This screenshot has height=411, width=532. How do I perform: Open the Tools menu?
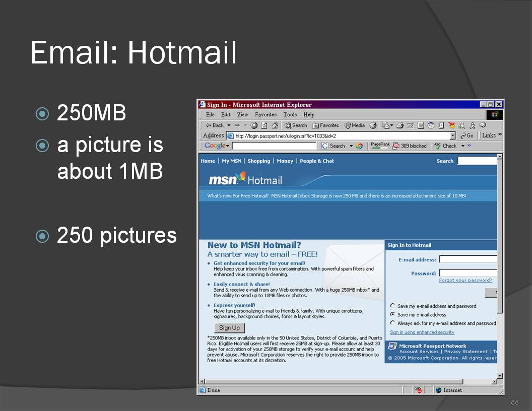(x=290, y=115)
